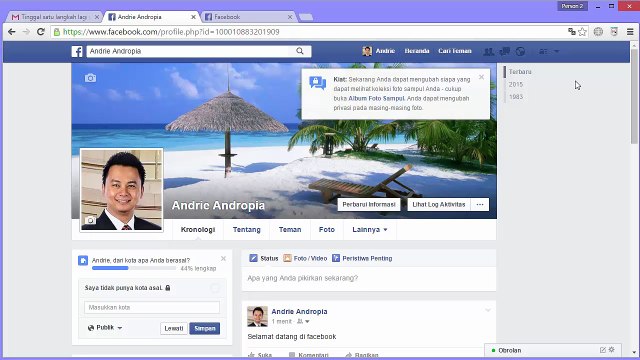Click Andrie avatar in top bar
Viewport: 640px width, 360px height.
[x=367, y=51]
